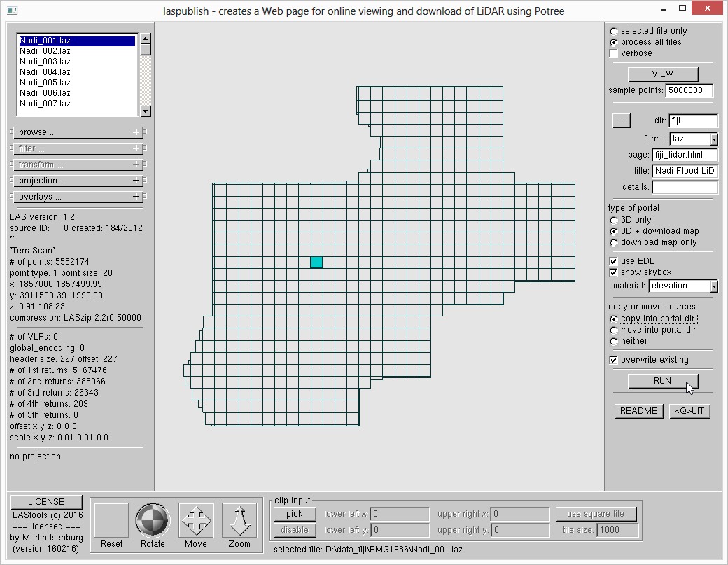Select the Move arrows tool
Image resolution: width=728 pixels, height=565 pixels.
pos(196,521)
